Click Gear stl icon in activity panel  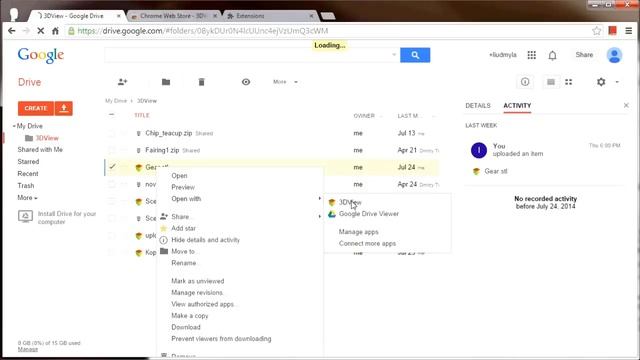pyautogui.click(x=476, y=171)
